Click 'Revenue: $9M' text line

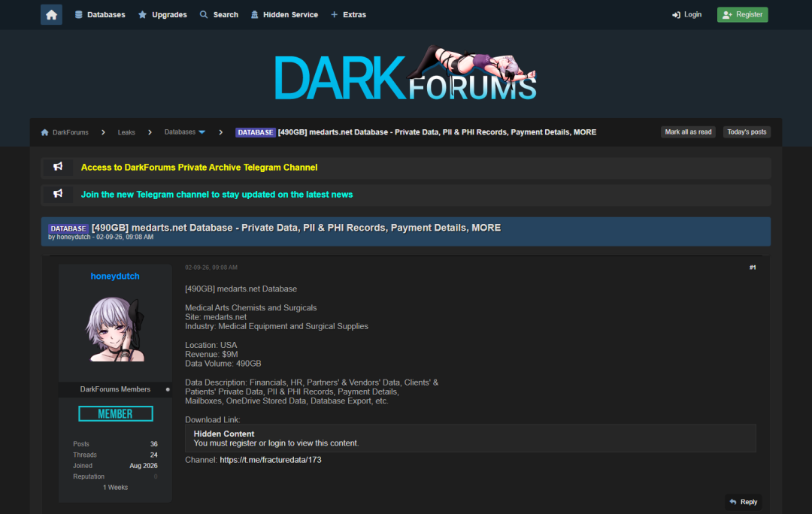(211, 354)
